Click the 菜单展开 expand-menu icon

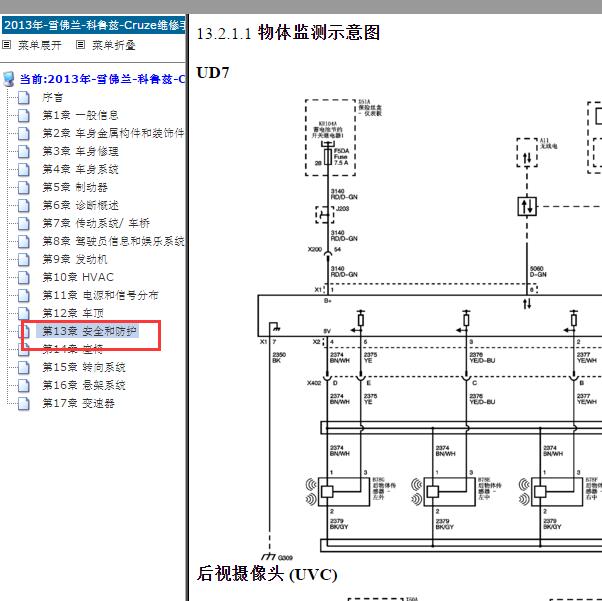(x=6, y=45)
